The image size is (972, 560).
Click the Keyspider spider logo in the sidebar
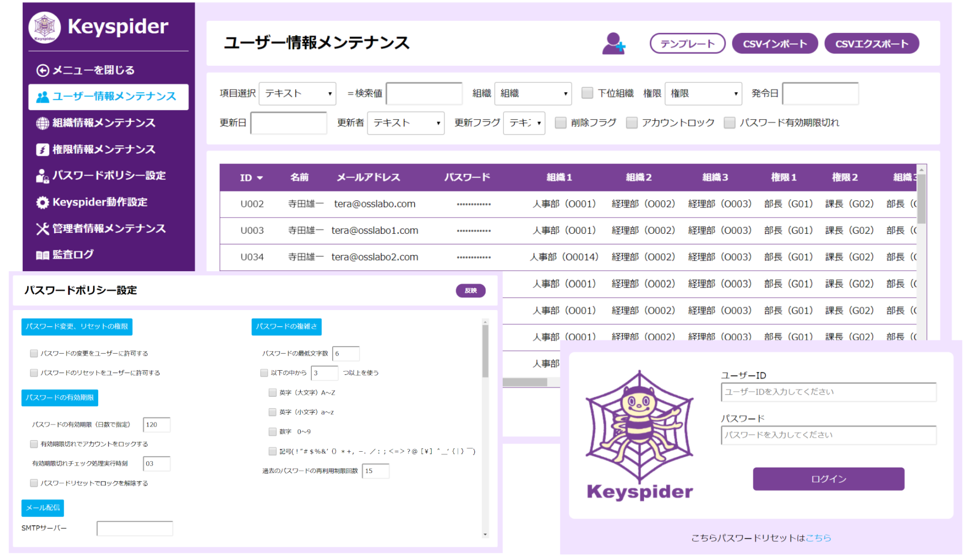coord(45,27)
